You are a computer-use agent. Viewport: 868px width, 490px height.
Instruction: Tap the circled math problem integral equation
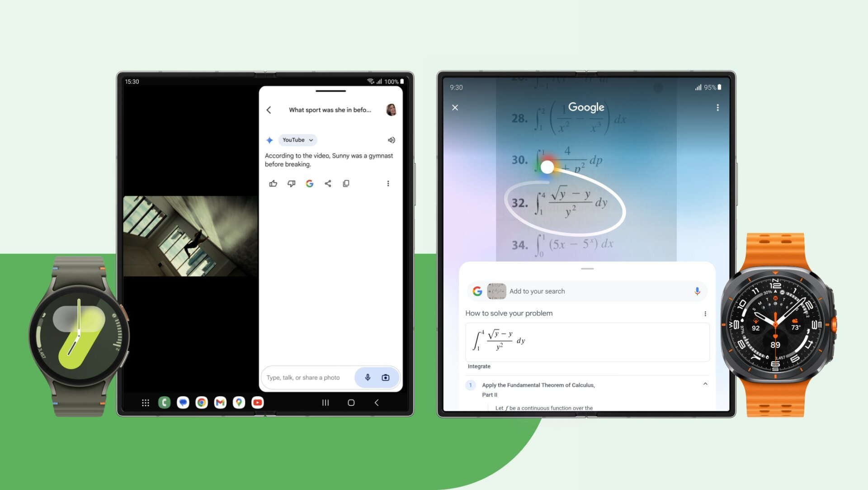[x=567, y=203]
